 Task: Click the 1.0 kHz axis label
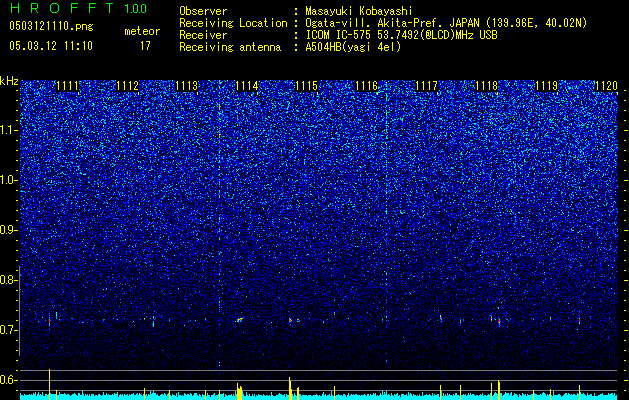pyautogui.click(x=8, y=180)
